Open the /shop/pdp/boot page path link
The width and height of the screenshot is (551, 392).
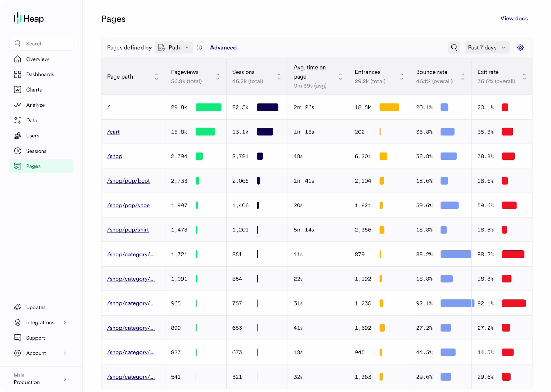point(128,181)
